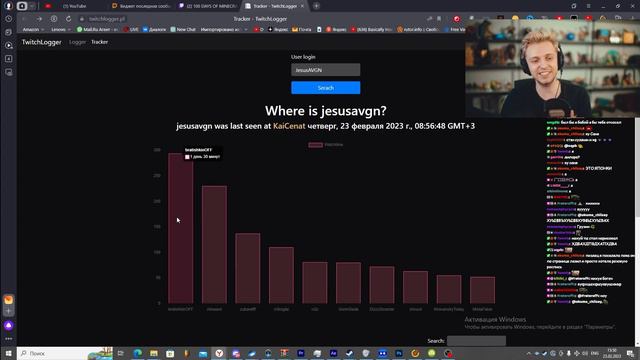Open the purple Alice assistant sidebar icon
Image resolution: width=640 pixels, height=360 pixels.
[9, 325]
